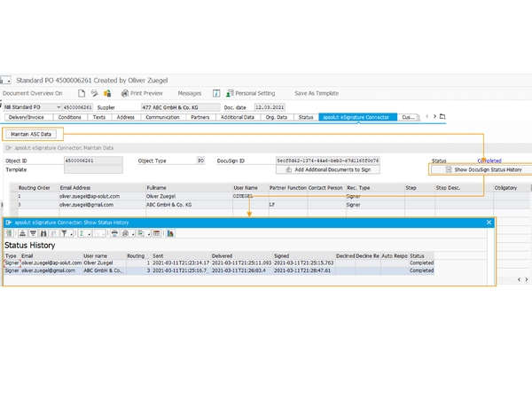532x399 pixels.
Task: Click the Print Preview toolbar button
Action: pos(141,92)
